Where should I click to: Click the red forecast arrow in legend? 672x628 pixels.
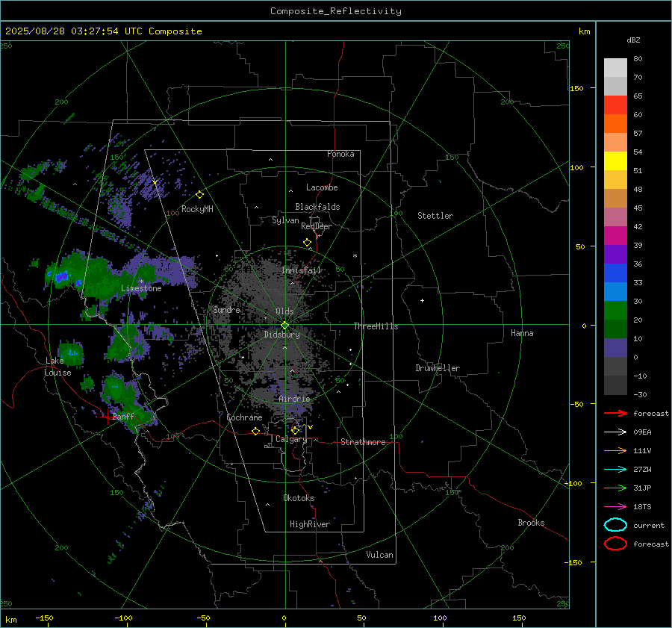pos(615,413)
